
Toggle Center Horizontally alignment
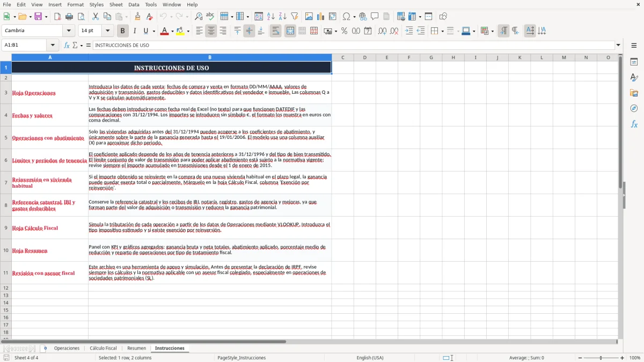[211, 31]
